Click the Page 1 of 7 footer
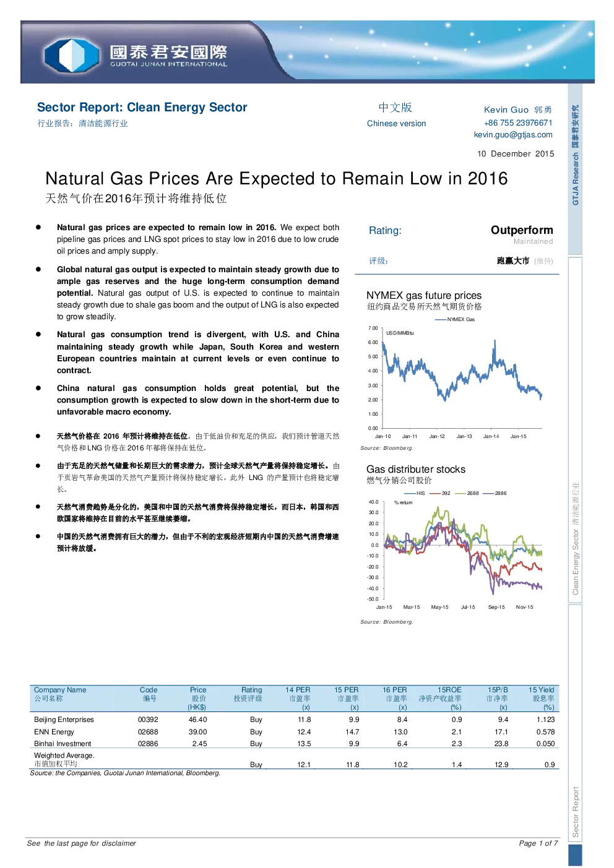614x868 pixels. click(538, 843)
